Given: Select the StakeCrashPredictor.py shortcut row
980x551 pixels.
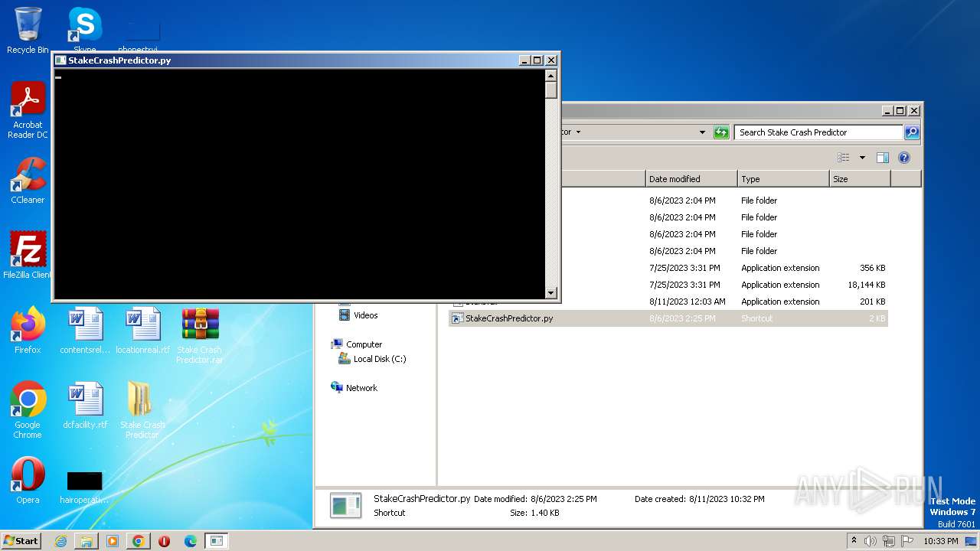Looking at the screenshot, I should 668,318.
